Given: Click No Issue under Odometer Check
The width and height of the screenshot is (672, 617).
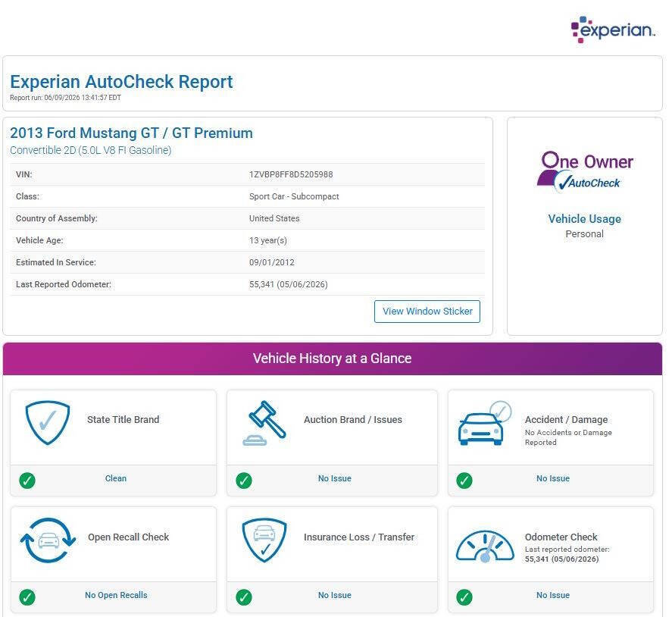Looking at the screenshot, I should click(x=553, y=595).
